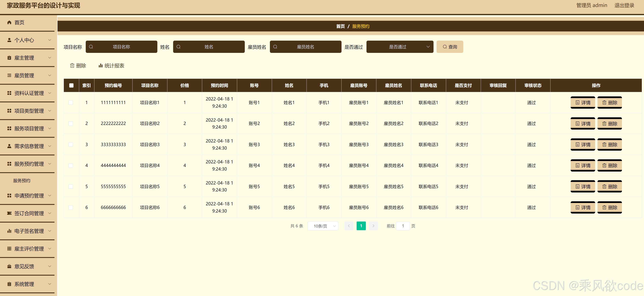Click the briefcase icon beside 意见反馈
644x296 pixels.
tap(9, 266)
